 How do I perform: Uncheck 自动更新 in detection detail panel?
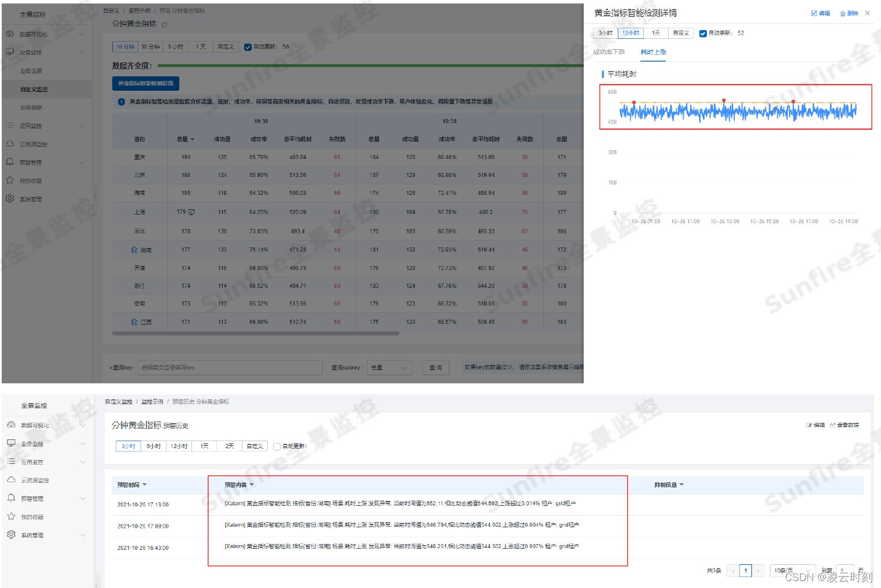tap(703, 34)
